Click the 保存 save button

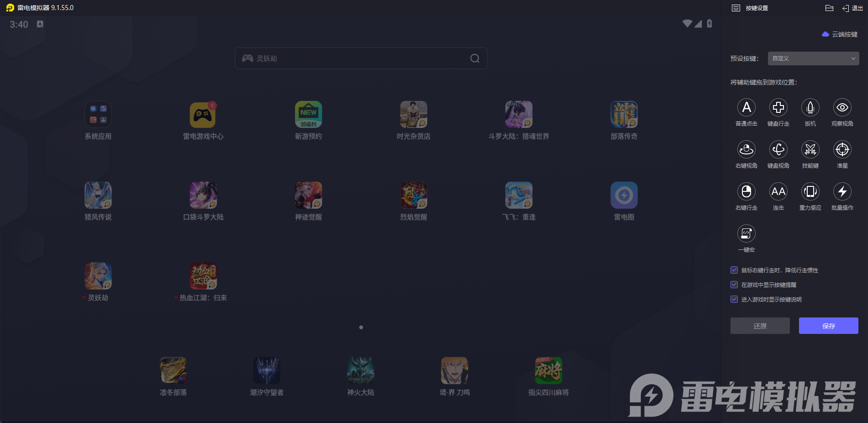pos(829,326)
